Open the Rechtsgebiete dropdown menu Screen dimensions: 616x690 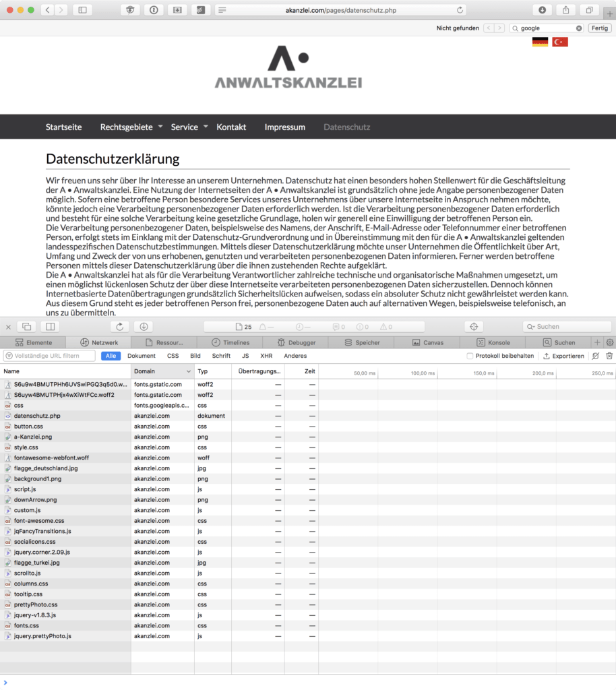coord(127,127)
